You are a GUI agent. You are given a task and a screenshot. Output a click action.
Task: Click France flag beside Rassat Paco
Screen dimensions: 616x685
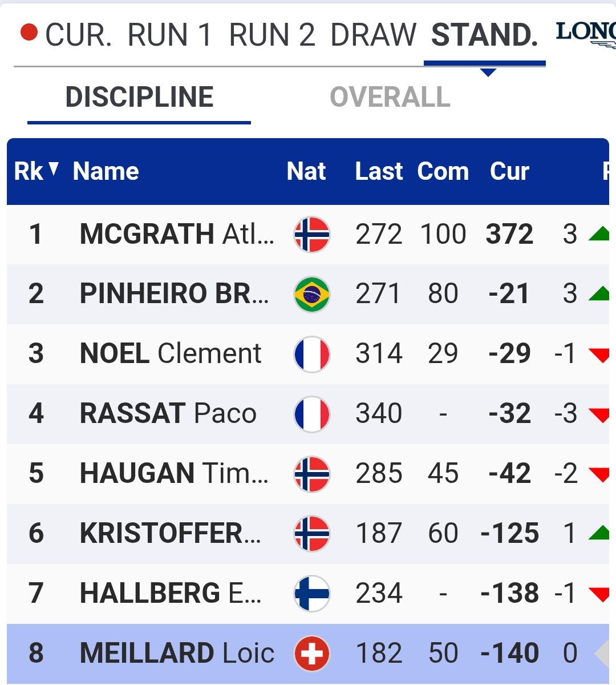311,414
